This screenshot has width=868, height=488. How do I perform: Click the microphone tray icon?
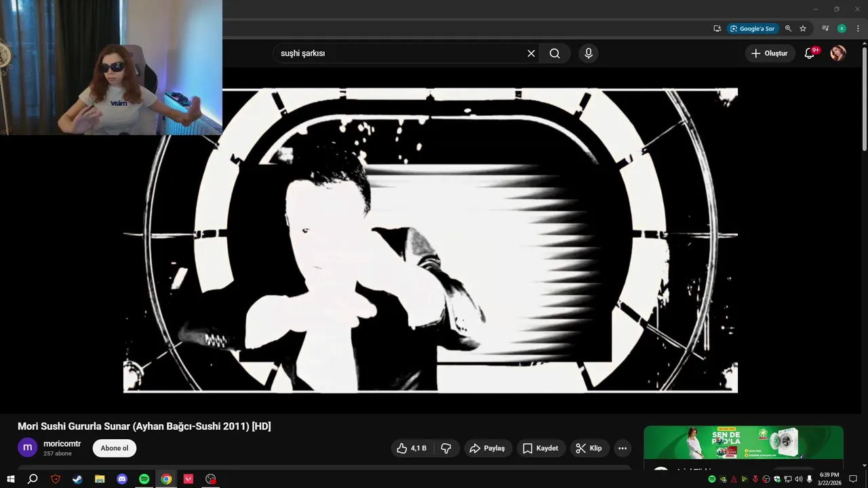tap(810, 479)
